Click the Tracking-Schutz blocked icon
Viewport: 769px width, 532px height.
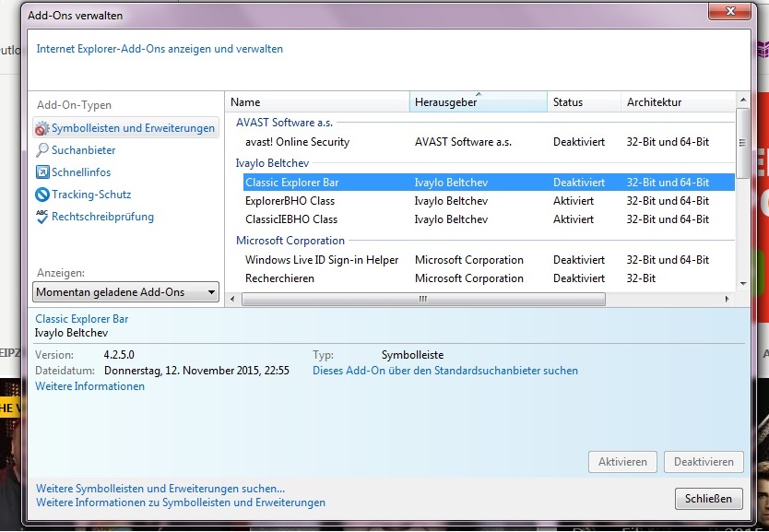point(42,195)
